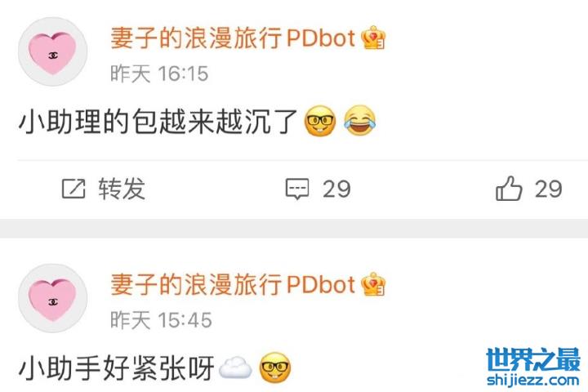588x392 pixels.
Task: Click the 昨天 16:15 timestamp
Action: coord(159,73)
